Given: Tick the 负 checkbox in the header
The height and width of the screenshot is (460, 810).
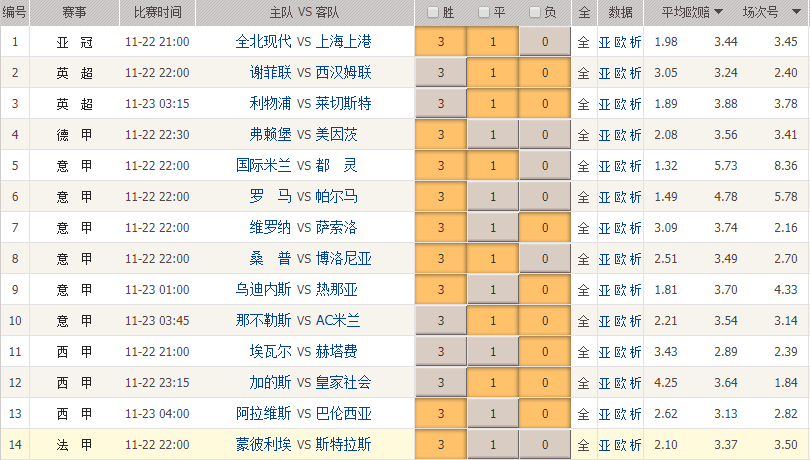Looking at the screenshot, I should tap(535, 12).
